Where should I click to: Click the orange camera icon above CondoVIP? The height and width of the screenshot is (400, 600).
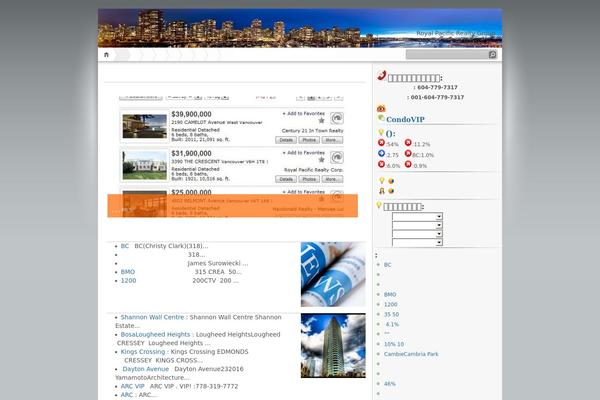click(381, 109)
